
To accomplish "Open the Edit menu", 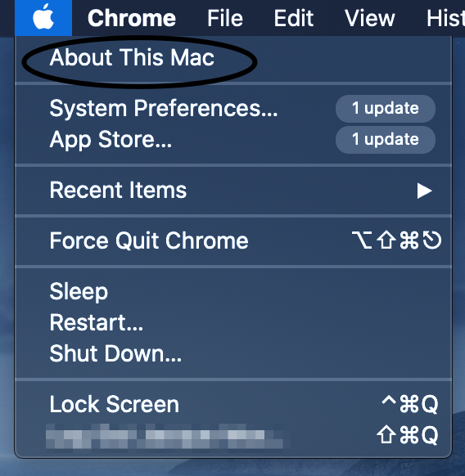I will tap(294, 18).
